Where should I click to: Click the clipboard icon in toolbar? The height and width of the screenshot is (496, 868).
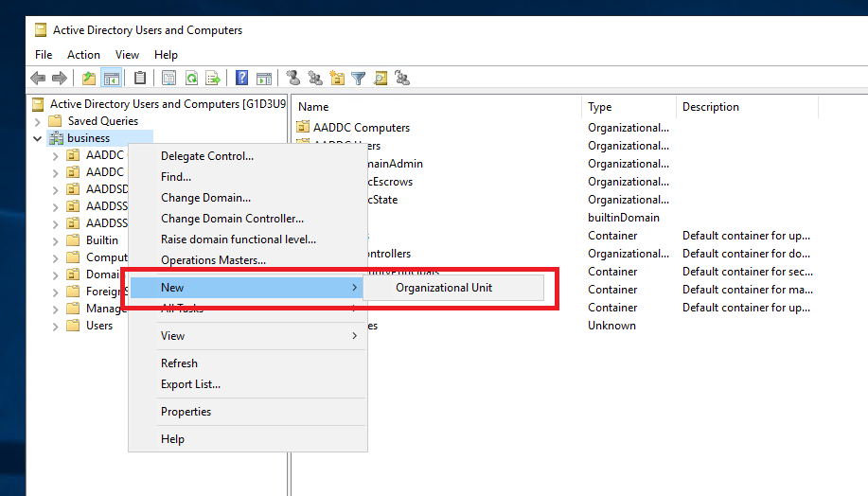tap(140, 78)
